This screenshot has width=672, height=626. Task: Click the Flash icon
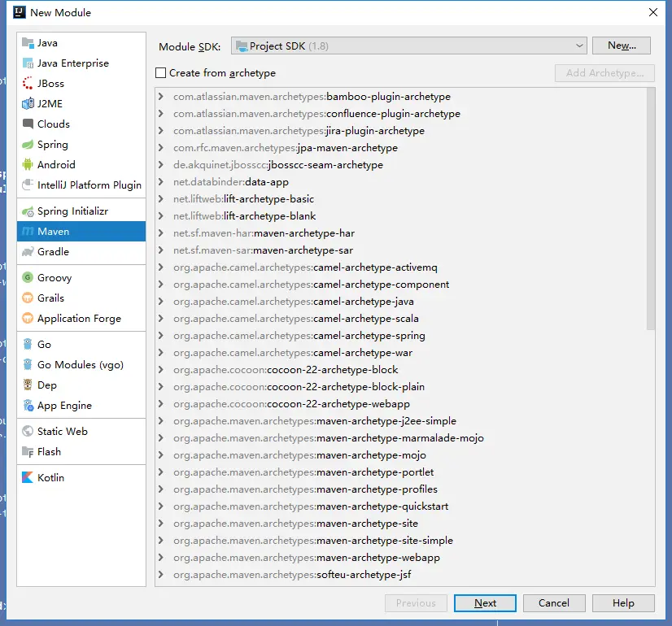[28, 452]
